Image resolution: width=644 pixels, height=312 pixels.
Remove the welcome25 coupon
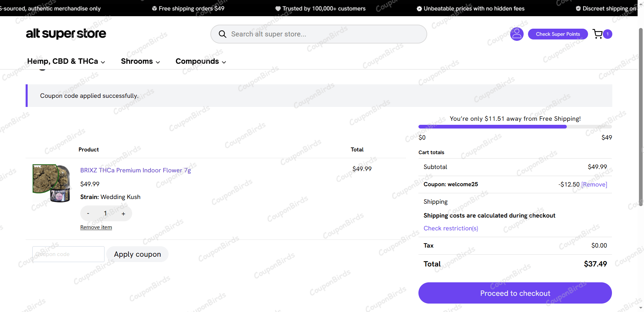coord(594,185)
